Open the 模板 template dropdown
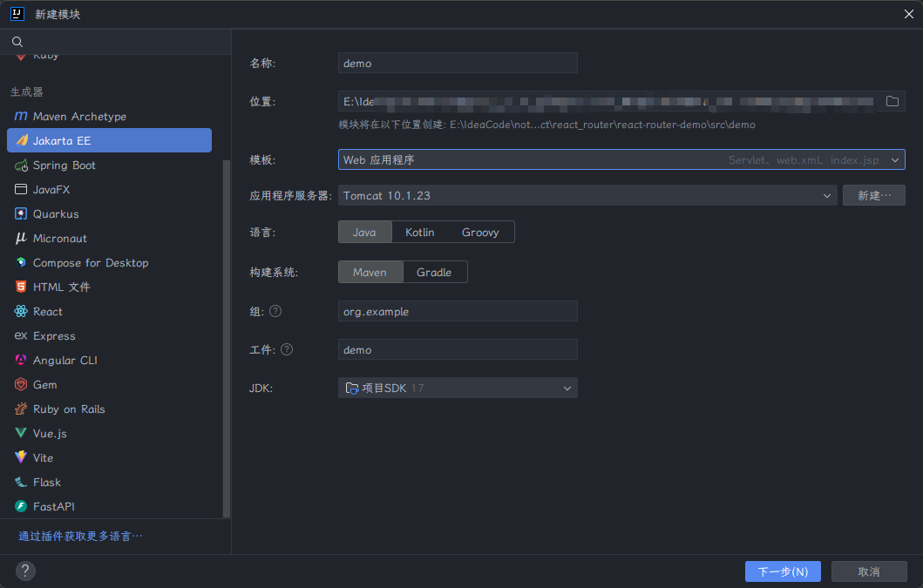The height and width of the screenshot is (588, 923). click(x=621, y=159)
